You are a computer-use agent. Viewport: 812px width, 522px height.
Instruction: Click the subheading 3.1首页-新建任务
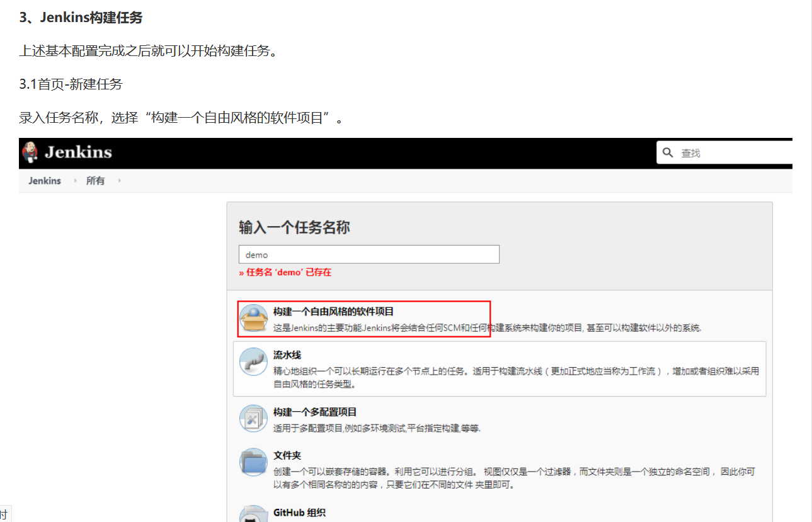(71, 84)
